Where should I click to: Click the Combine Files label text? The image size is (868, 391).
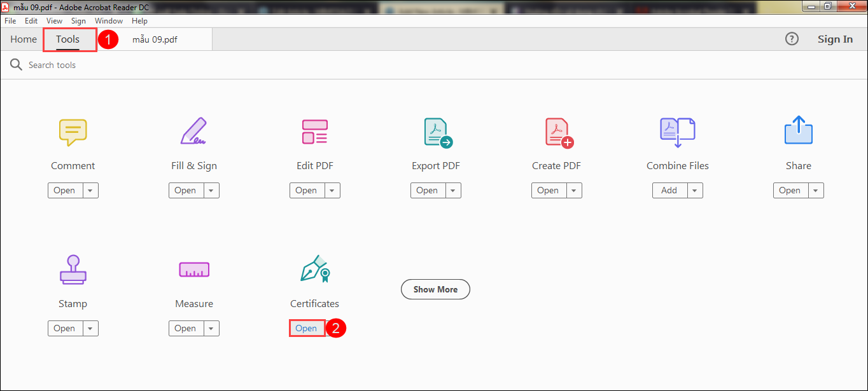(x=677, y=166)
